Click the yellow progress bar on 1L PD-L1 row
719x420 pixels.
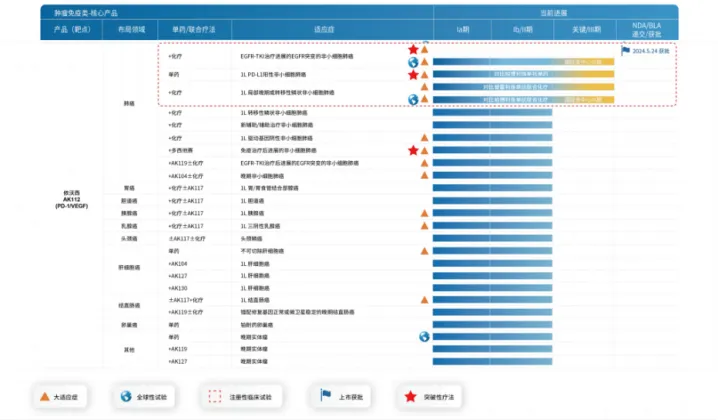pos(580,74)
